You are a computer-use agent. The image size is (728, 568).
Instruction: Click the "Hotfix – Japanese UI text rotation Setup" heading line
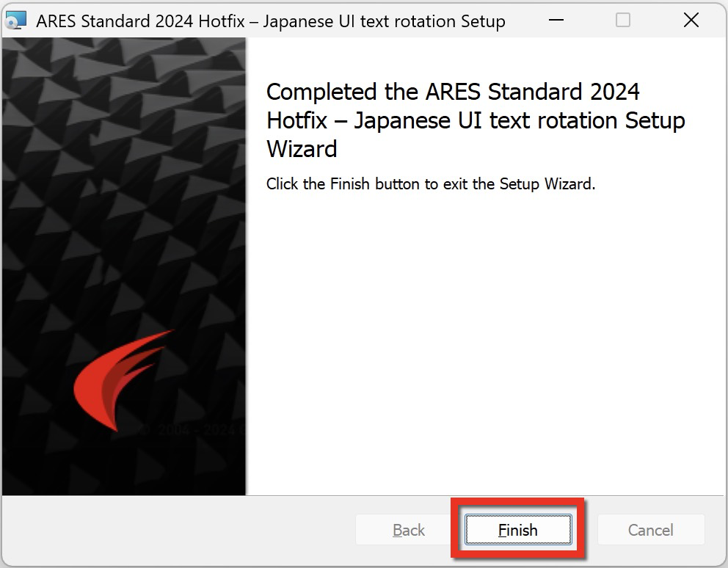click(x=476, y=121)
